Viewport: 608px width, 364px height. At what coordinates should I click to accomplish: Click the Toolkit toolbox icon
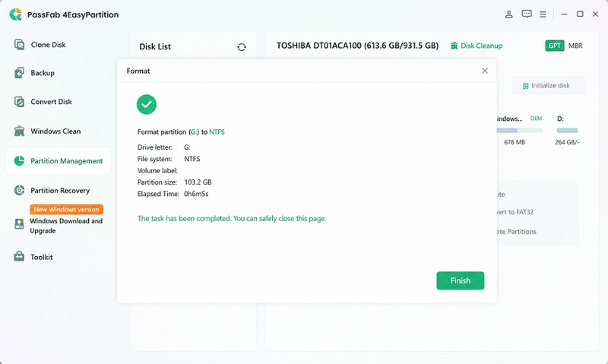19,257
